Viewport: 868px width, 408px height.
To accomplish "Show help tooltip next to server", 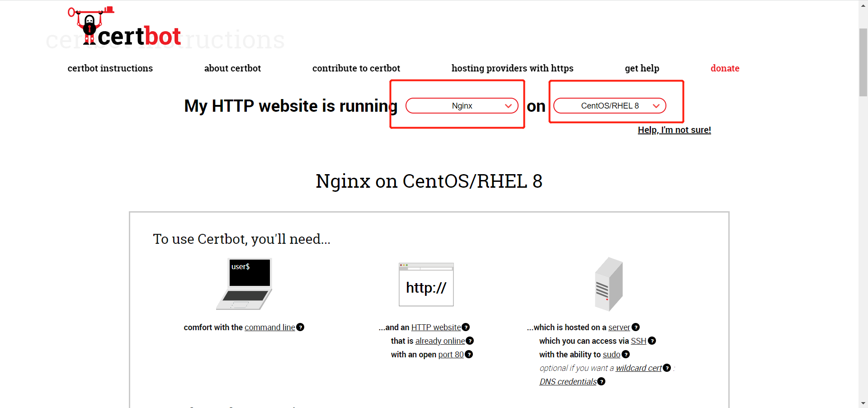I will pyautogui.click(x=636, y=327).
